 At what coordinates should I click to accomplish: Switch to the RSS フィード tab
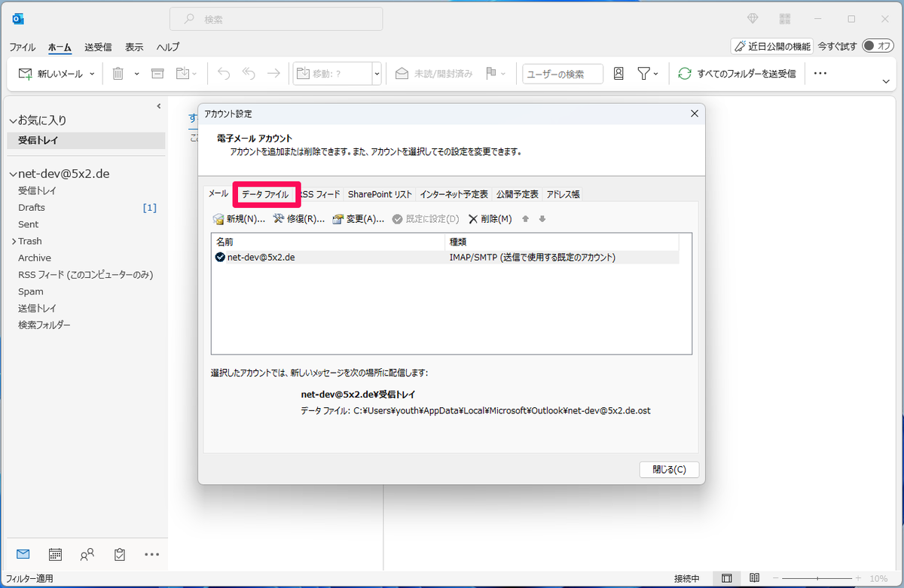click(x=319, y=194)
